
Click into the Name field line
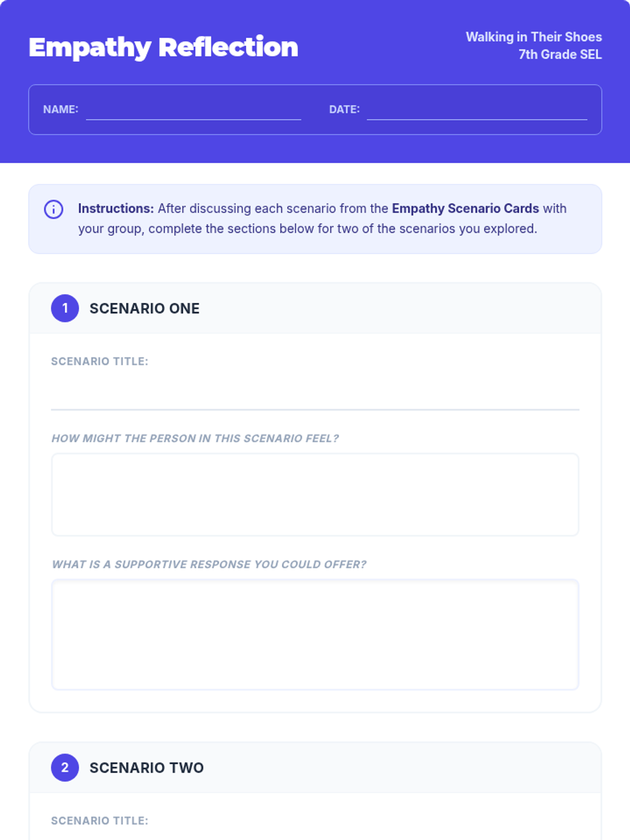coord(193,110)
